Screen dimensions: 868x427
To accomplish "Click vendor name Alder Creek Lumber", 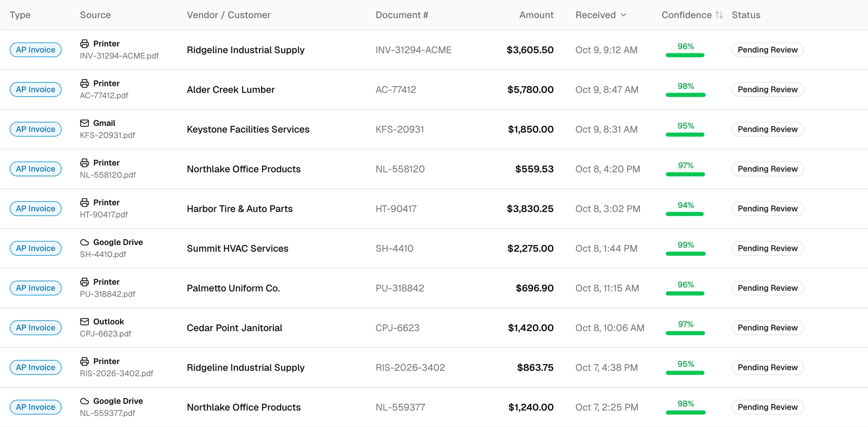I will [231, 90].
